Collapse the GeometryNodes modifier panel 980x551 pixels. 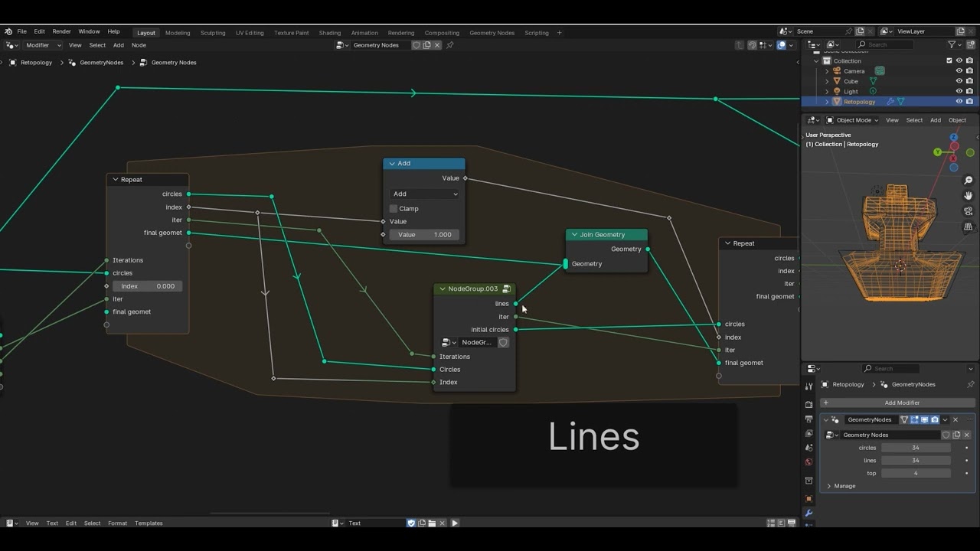coord(827,419)
